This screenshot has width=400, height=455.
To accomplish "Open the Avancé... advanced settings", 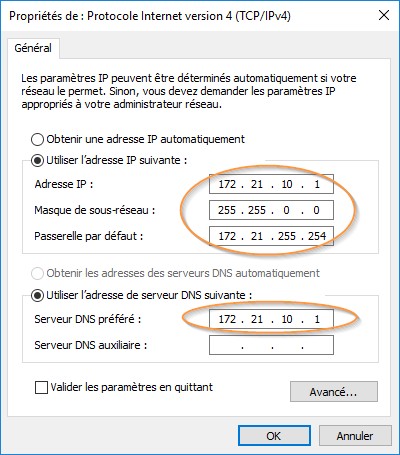I will pyautogui.click(x=334, y=392).
